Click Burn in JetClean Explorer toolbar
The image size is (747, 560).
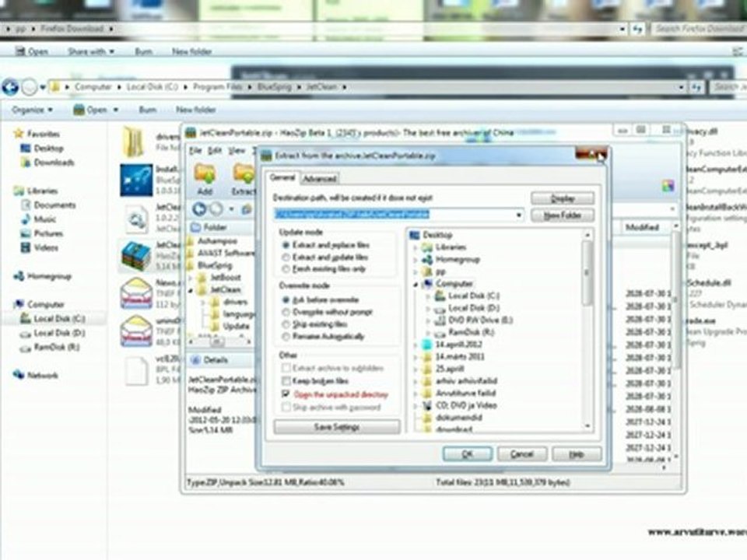(x=147, y=110)
